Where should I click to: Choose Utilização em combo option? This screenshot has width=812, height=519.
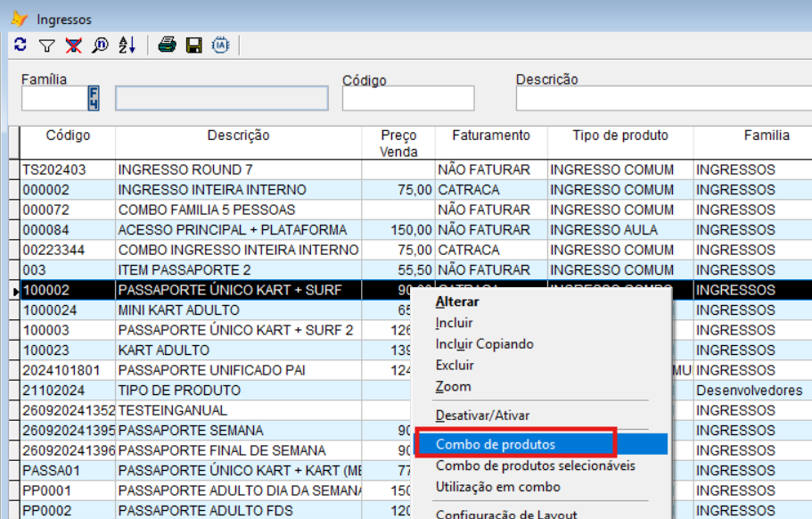(x=497, y=487)
